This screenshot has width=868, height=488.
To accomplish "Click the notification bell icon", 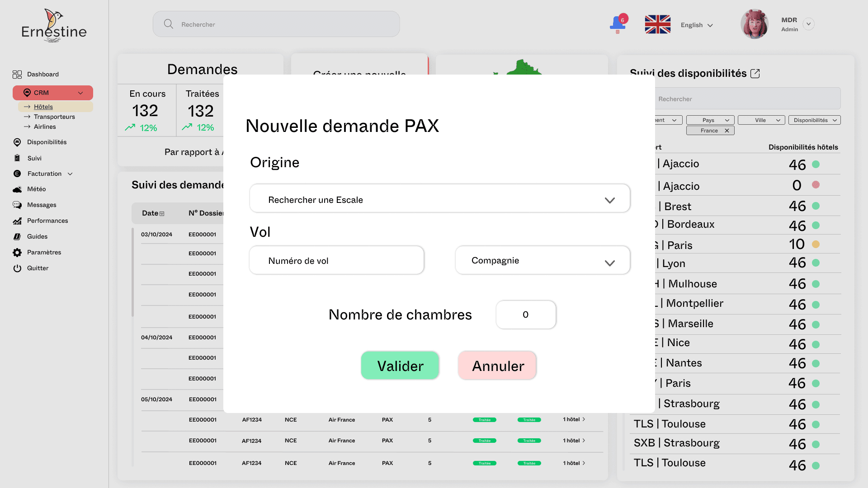I will pyautogui.click(x=618, y=24).
